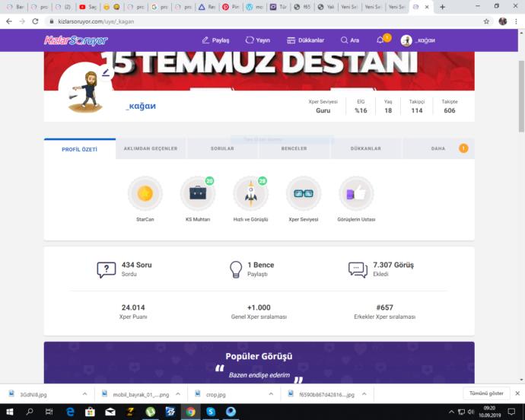Click the Xper Seviyesi glasses badge
Viewport: 525px width, 420px height.
click(304, 193)
